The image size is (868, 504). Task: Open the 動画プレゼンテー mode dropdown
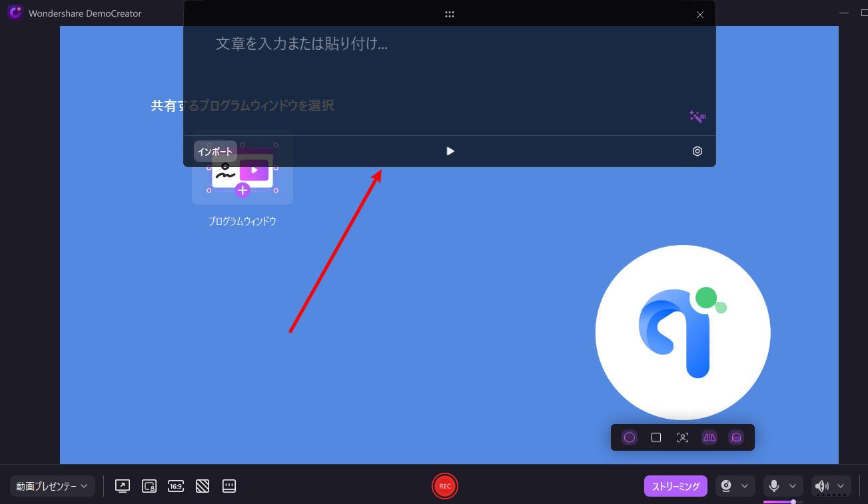[52, 486]
